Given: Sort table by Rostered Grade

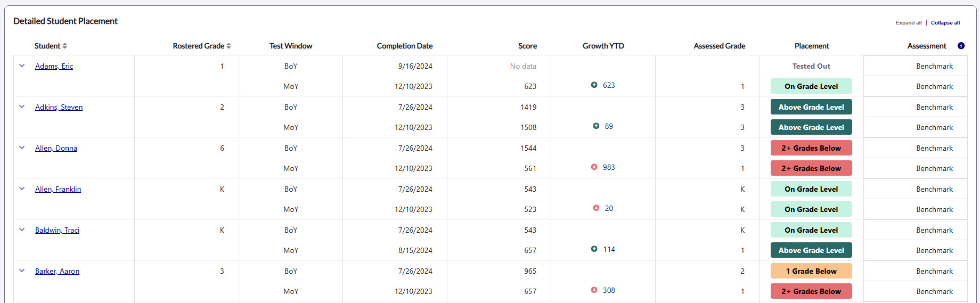Looking at the screenshot, I should coord(228,46).
